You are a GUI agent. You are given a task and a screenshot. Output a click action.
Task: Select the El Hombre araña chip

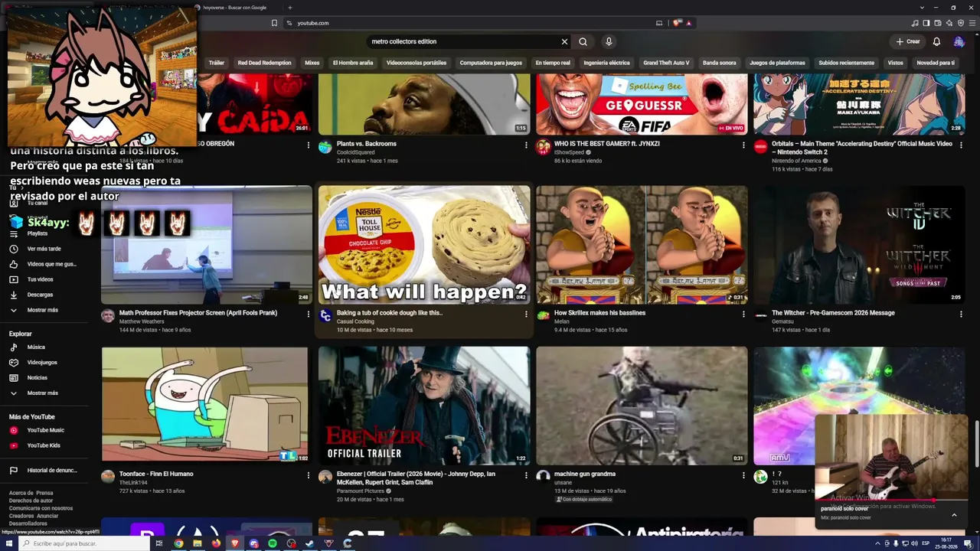tap(353, 63)
